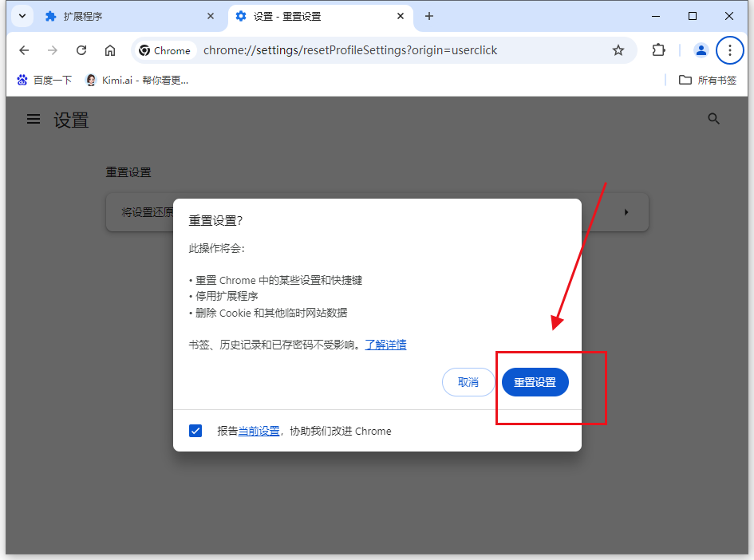Minimize the Chrome window

[655, 16]
